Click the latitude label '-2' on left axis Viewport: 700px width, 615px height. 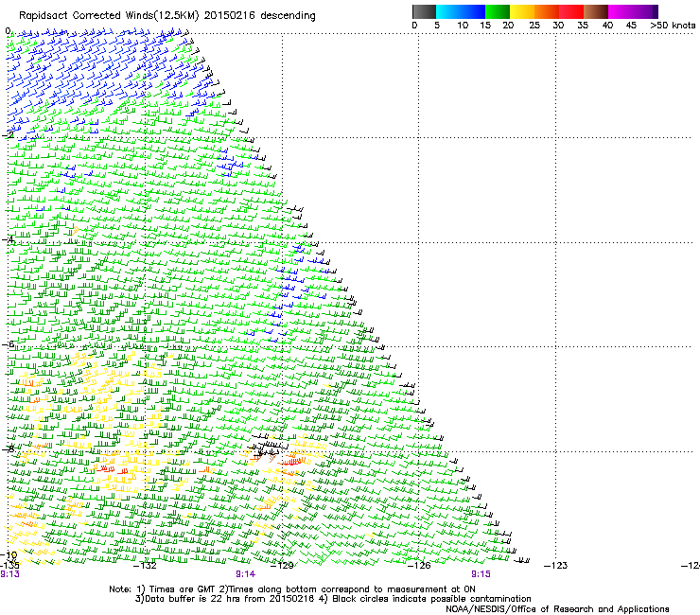click(x=8, y=135)
